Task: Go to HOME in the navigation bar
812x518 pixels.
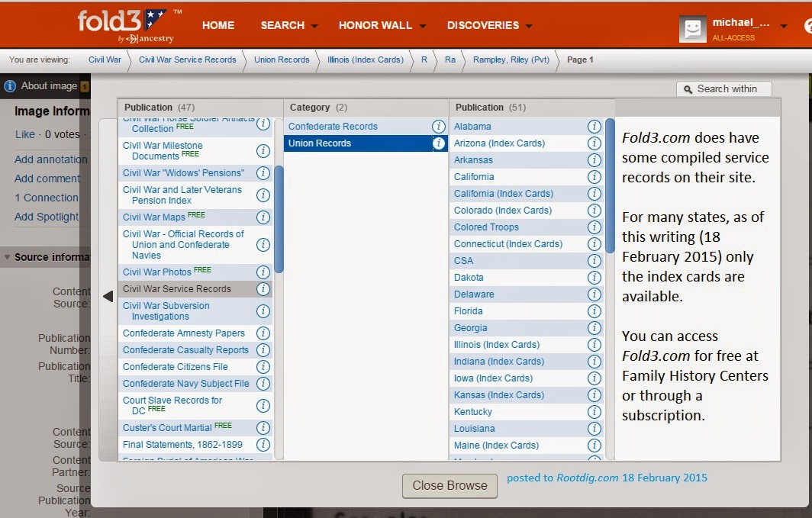Action: click(218, 25)
